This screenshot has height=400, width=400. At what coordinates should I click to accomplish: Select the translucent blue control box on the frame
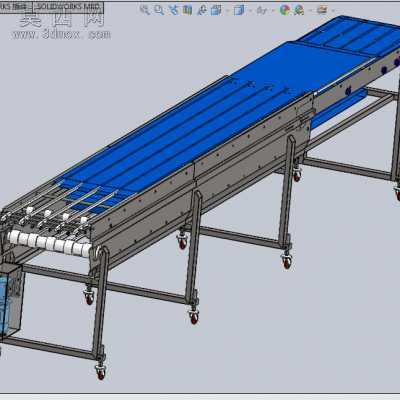pos(12,302)
